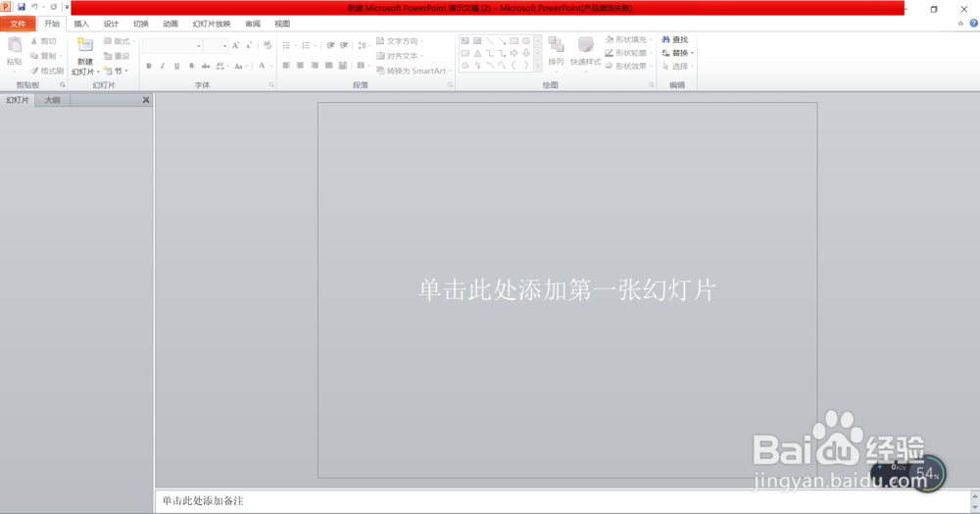Switch to the 动画 (Animations) tab
The height and width of the screenshot is (514, 980).
[x=171, y=24]
